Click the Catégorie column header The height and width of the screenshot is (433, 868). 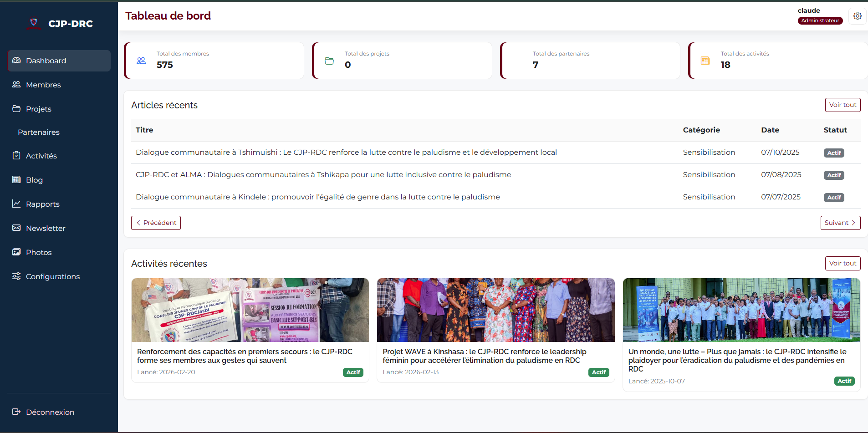701,130
